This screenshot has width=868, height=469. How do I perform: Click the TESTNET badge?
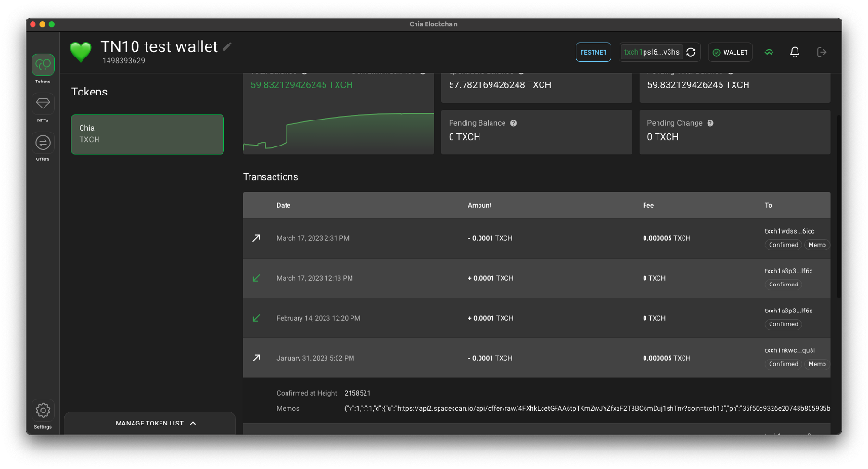pyautogui.click(x=593, y=52)
